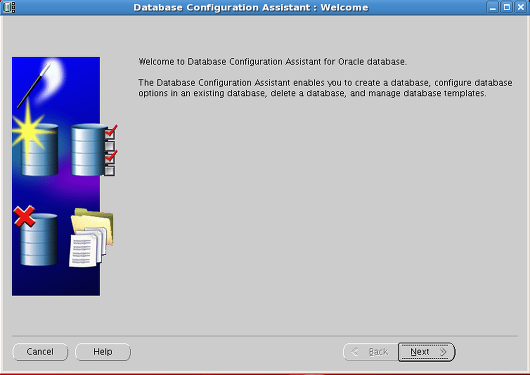Maximize the Database Configuration Assistant window
530x375 pixels.
coord(507,7)
